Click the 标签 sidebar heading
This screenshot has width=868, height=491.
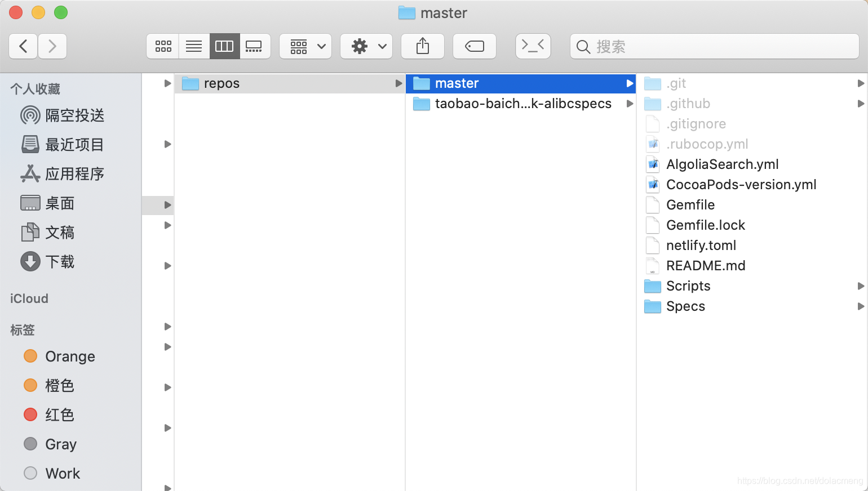coord(23,330)
